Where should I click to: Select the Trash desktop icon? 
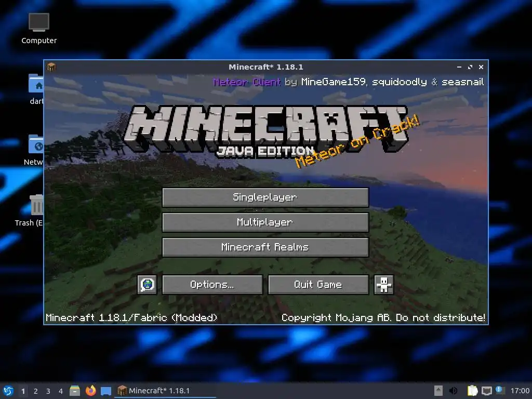pyautogui.click(x=30, y=210)
